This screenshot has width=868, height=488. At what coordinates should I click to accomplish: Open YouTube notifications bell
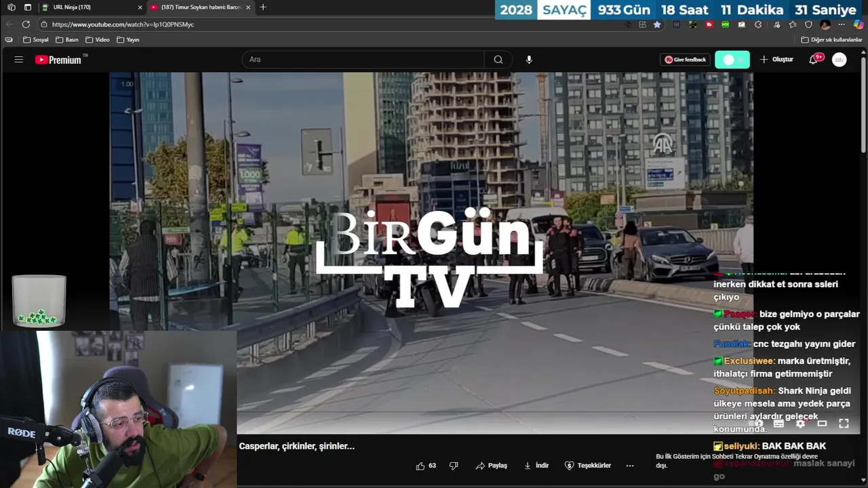point(813,60)
